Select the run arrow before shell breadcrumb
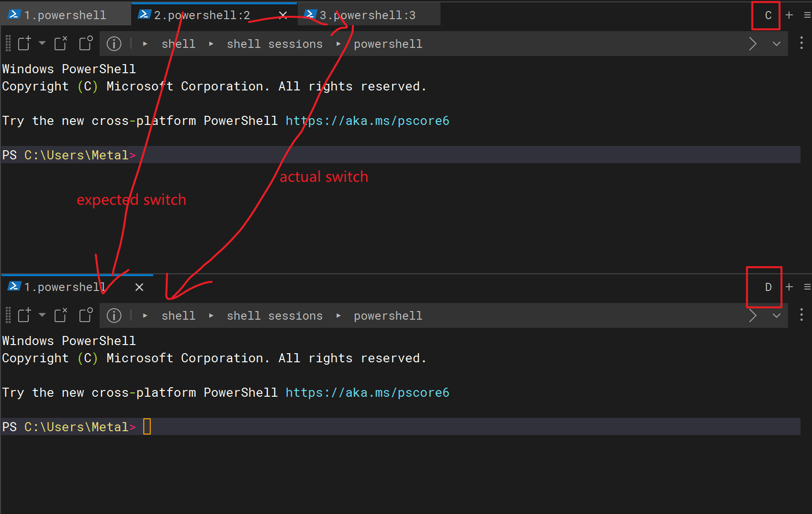 point(145,44)
